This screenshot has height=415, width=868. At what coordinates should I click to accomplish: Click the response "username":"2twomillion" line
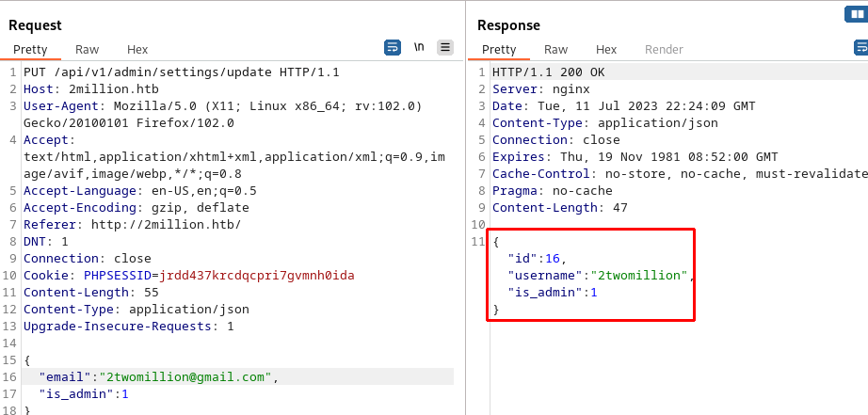click(x=602, y=276)
